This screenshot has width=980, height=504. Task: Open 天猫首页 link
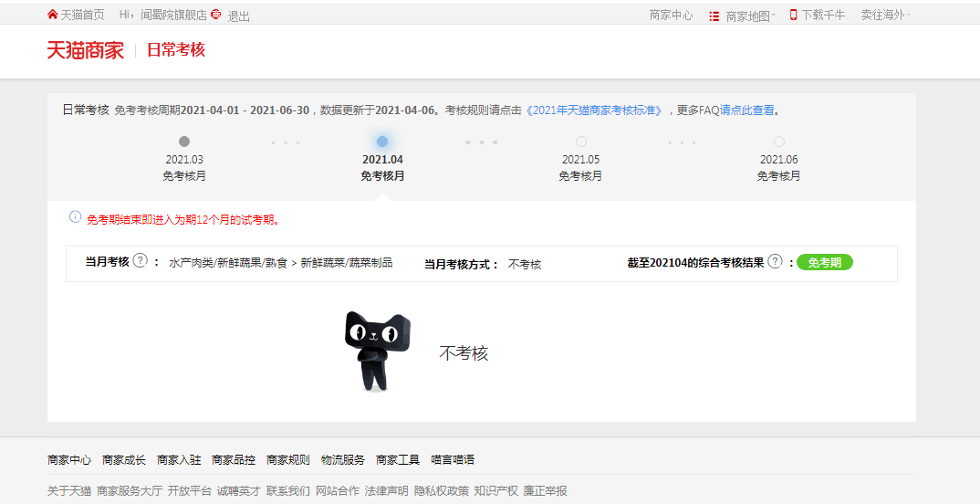click(82, 15)
